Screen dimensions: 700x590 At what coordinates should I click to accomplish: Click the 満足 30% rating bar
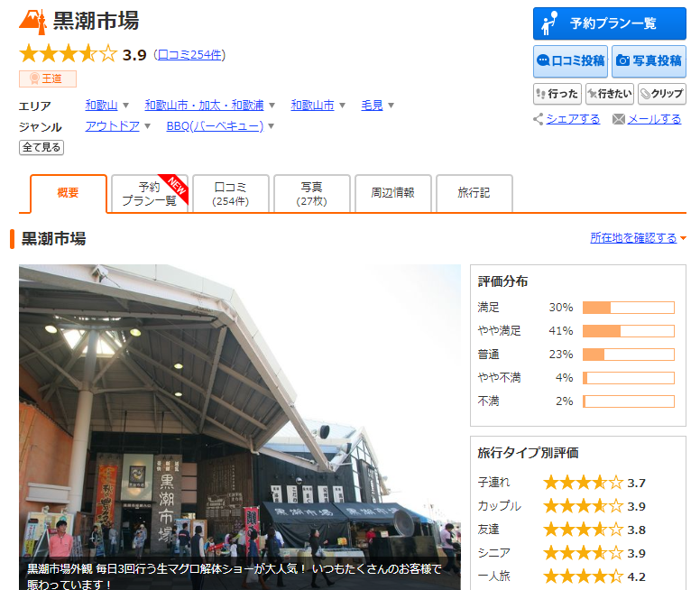628,308
